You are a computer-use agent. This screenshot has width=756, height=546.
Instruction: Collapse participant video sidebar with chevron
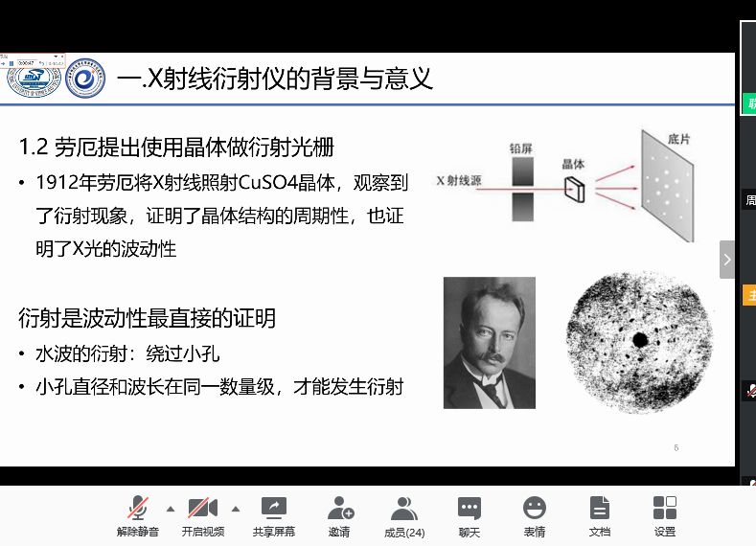(727, 260)
